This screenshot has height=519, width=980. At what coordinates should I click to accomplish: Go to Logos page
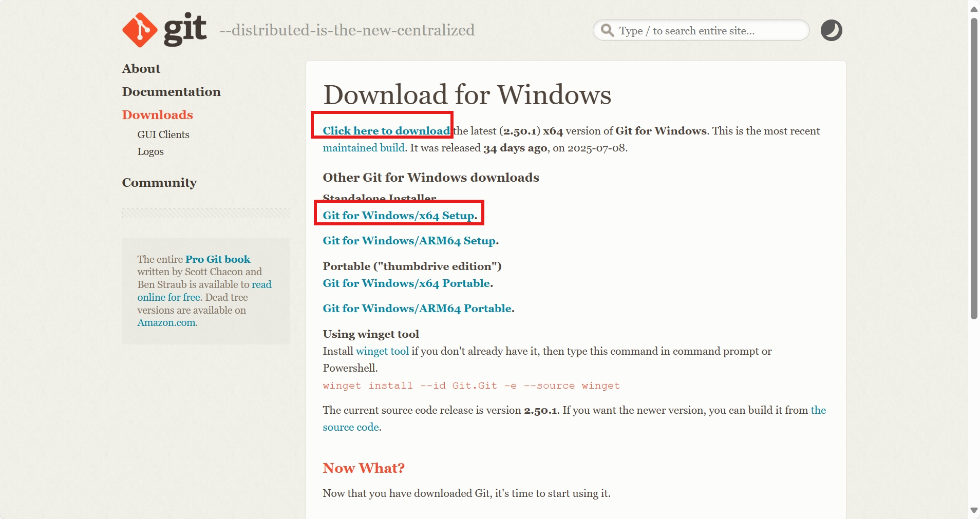click(150, 151)
